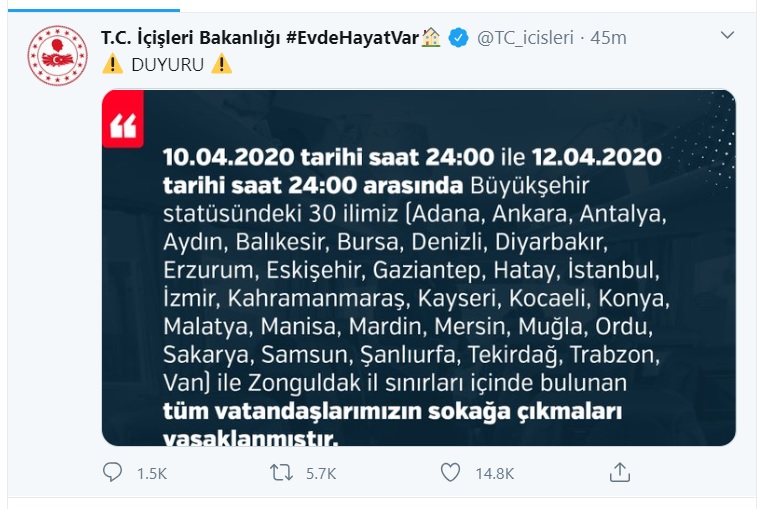
Task: Open the T.C. İçişleri Bakanlığı profile avatar
Action: tap(58, 56)
